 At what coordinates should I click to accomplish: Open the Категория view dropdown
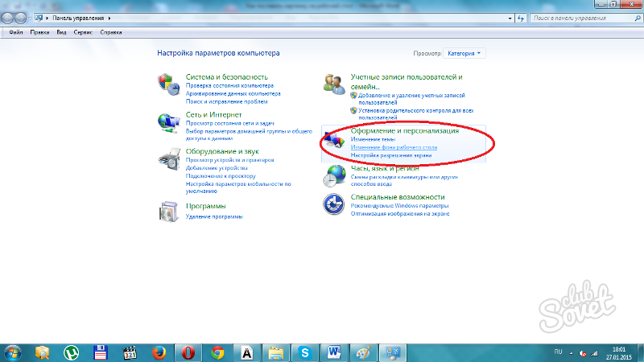click(464, 53)
